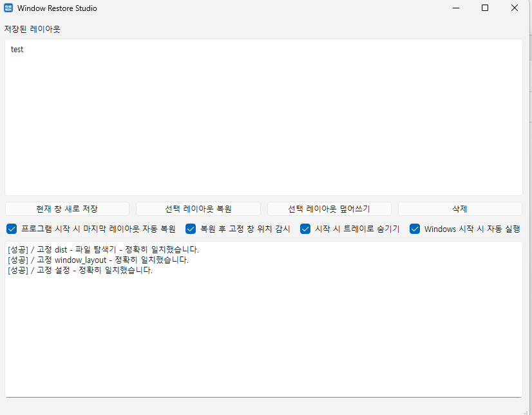Click the resize grip in the window corner

pyautogui.click(x=526, y=412)
